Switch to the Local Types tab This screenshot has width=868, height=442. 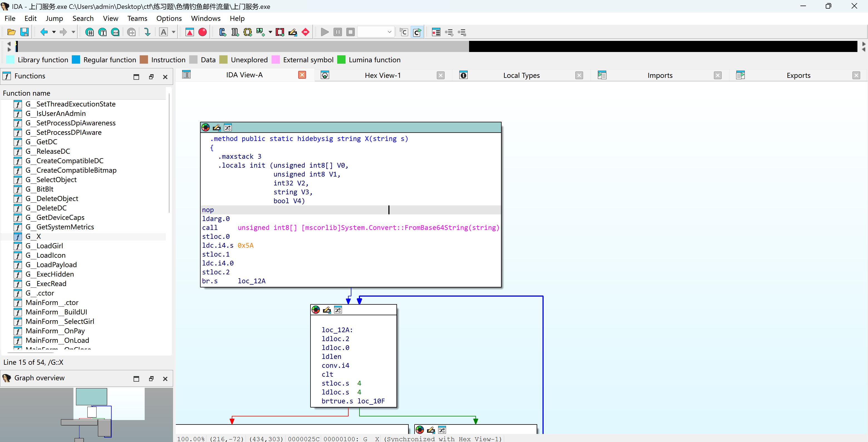point(521,75)
